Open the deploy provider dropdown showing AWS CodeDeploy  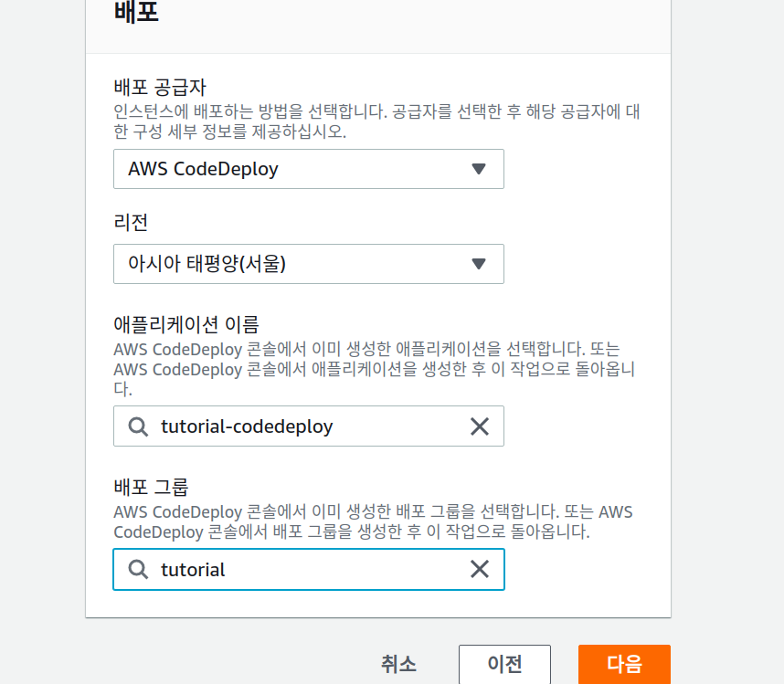coord(309,169)
